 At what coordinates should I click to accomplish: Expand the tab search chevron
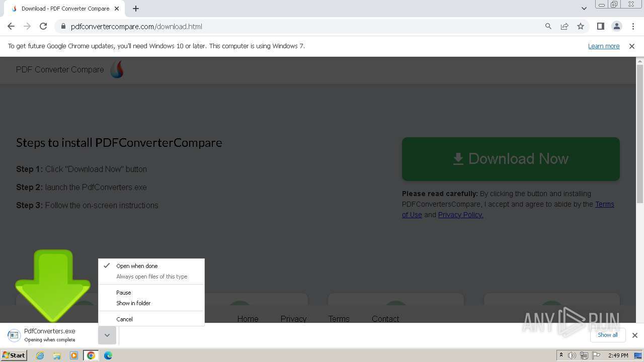coord(584,9)
